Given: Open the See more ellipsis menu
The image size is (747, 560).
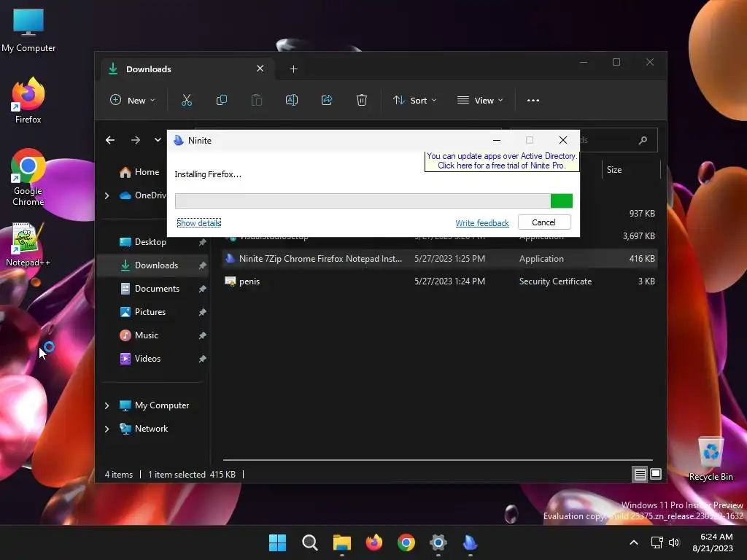Looking at the screenshot, I should coord(533,101).
